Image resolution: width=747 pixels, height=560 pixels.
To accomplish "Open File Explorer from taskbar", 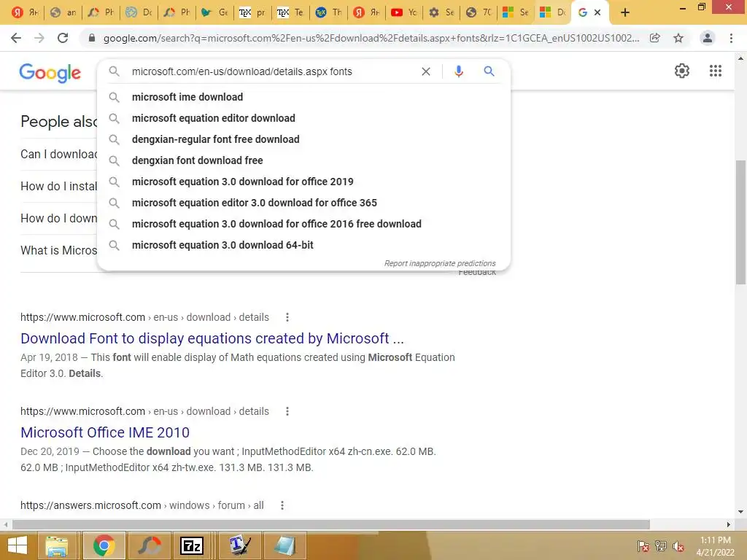I will pos(57,545).
